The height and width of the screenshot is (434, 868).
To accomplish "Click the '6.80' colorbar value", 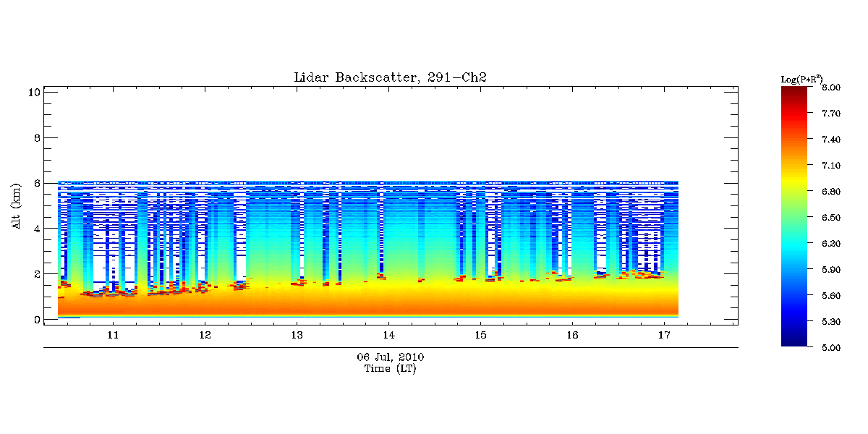I will tap(831, 192).
